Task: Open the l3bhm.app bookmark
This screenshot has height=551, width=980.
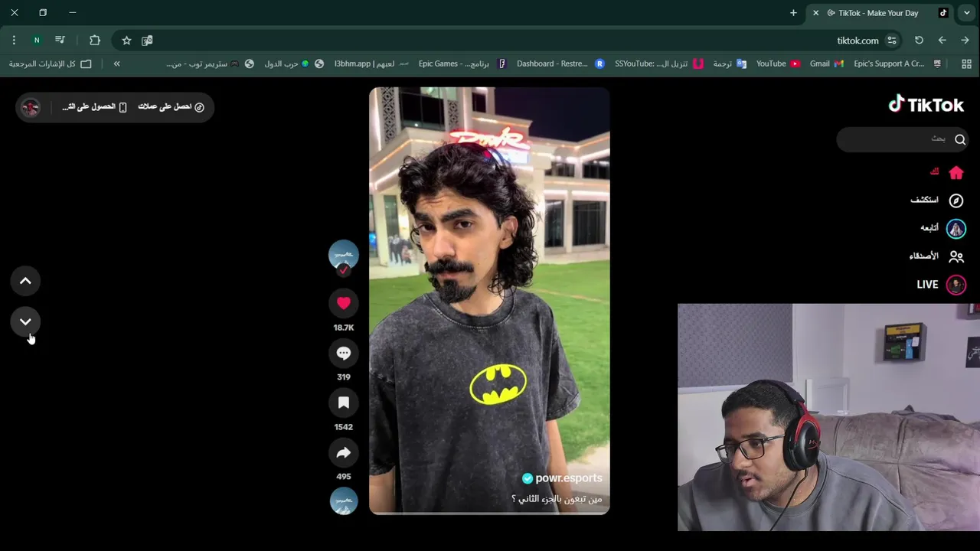Action: click(x=371, y=64)
